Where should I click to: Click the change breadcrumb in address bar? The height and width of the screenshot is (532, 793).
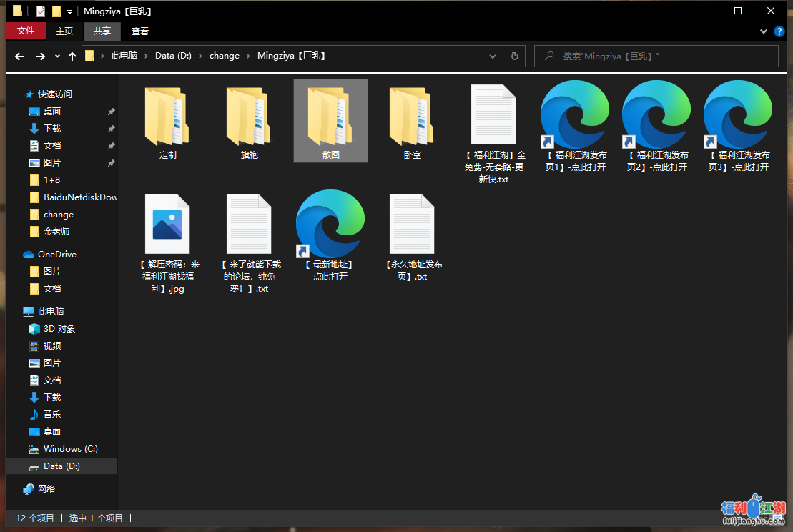224,56
